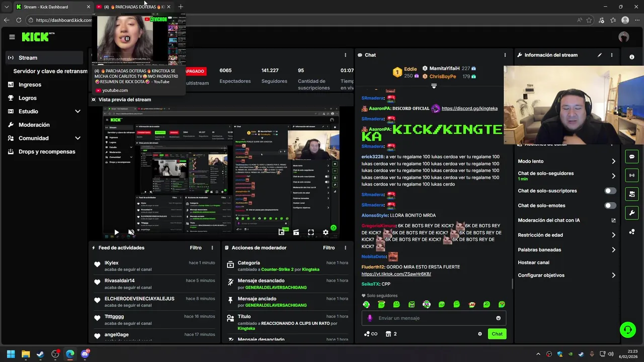Click the purple microphone icon in chat input
The width and height of the screenshot is (644, 362).
[x=370, y=318]
